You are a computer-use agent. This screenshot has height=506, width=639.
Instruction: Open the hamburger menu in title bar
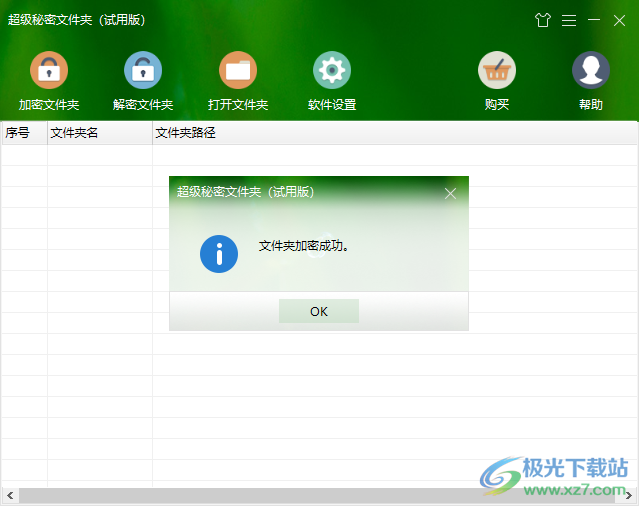tap(569, 20)
